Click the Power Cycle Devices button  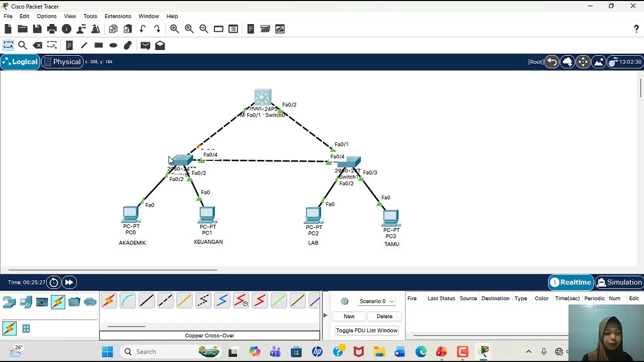tap(54, 282)
